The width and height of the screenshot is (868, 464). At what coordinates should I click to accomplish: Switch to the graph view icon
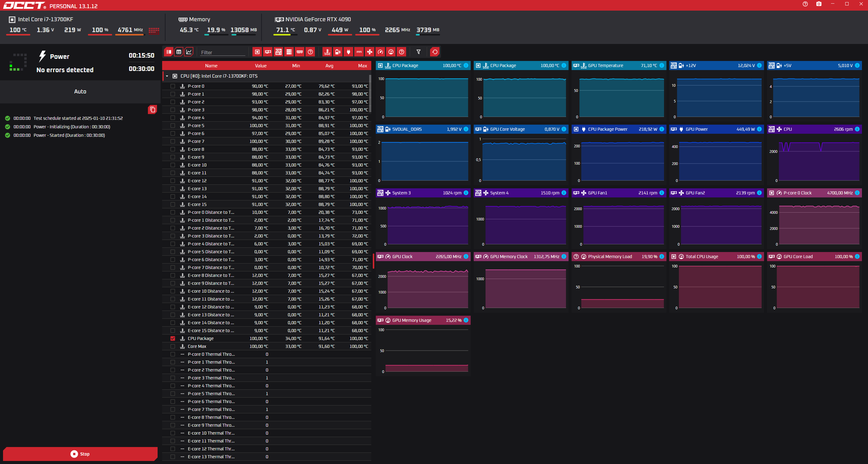189,52
